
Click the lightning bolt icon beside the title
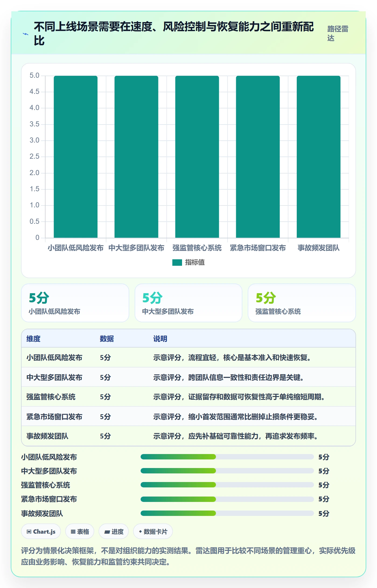(26, 34)
